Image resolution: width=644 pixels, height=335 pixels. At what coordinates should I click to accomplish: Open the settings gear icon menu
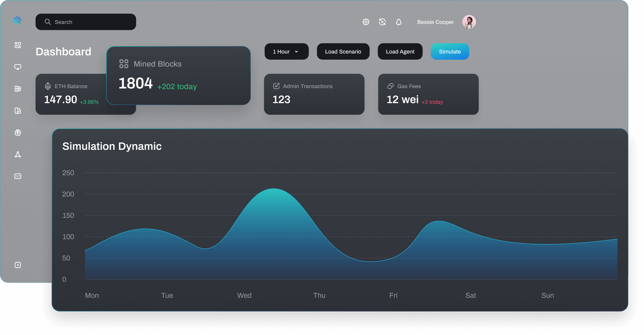(x=365, y=22)
